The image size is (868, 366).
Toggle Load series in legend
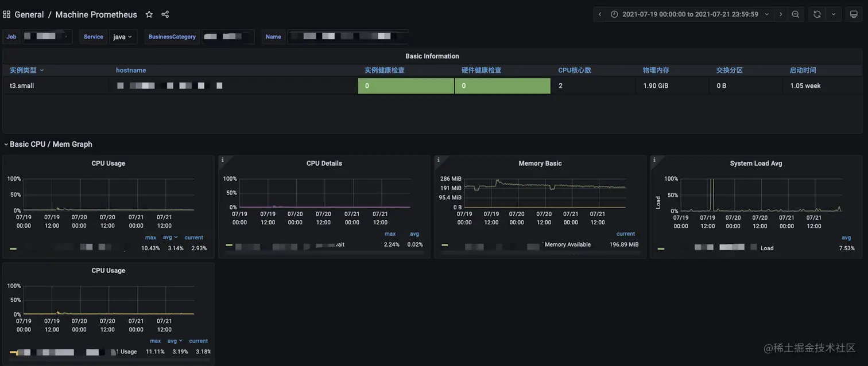coord(767,248)
